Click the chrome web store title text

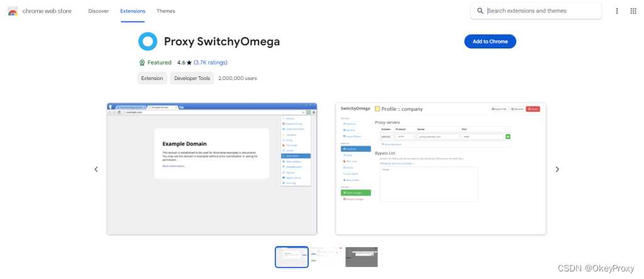coord(47,11)
